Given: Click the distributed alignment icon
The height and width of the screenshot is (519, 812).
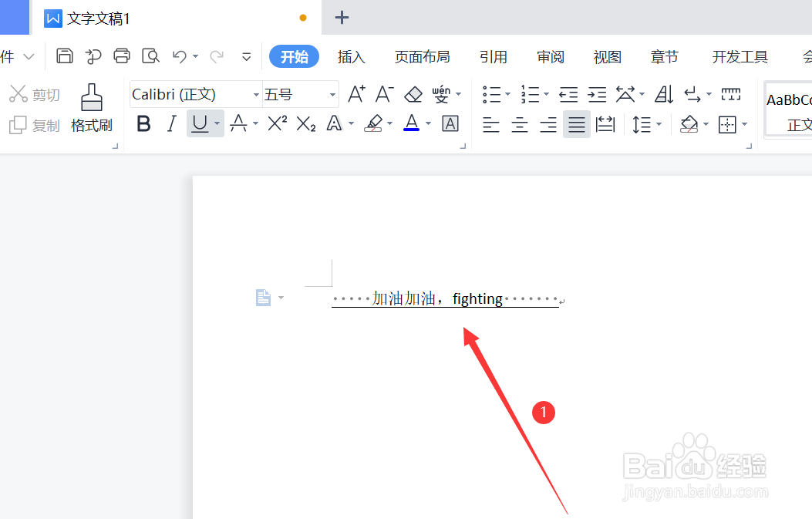Looking at the screenshot, I should 605,124.
